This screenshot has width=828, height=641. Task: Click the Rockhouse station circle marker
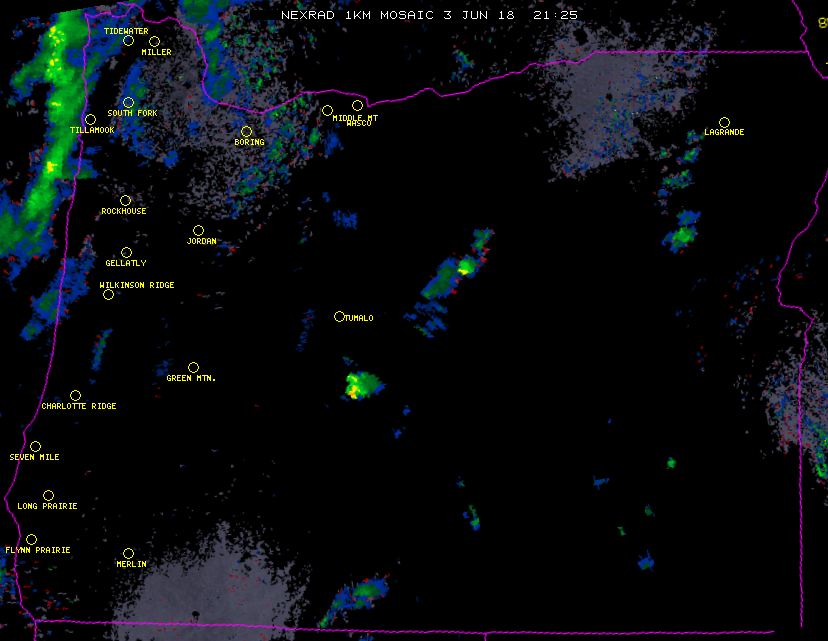(125, 200)
